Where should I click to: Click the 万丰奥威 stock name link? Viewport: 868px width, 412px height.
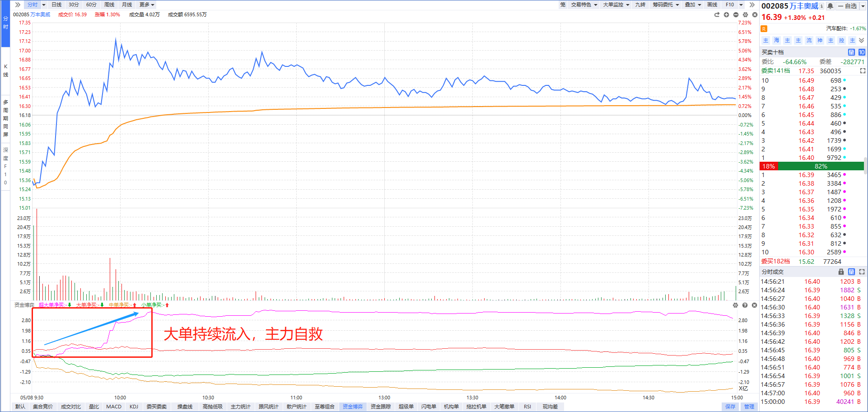click(804, 6)
